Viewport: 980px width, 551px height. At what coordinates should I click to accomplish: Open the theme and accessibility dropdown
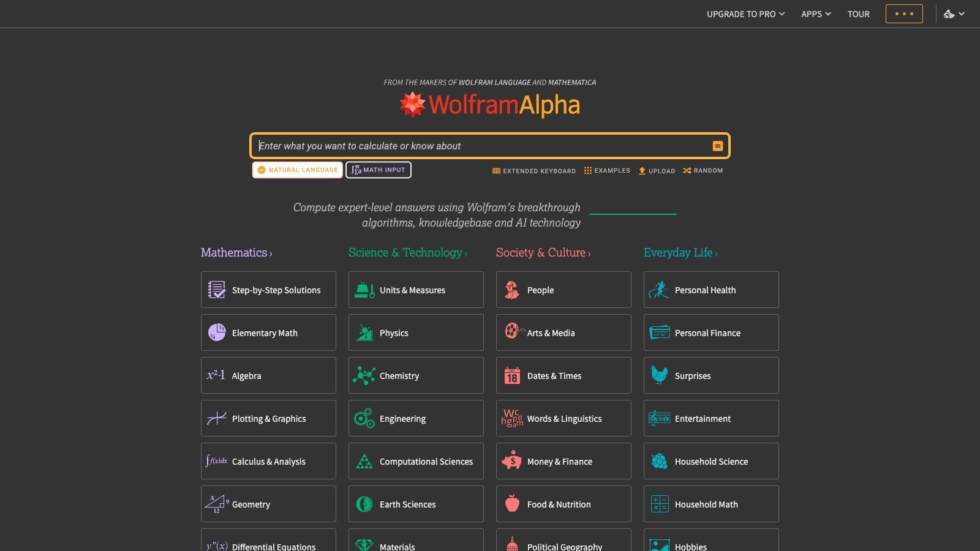coord(954,13)
